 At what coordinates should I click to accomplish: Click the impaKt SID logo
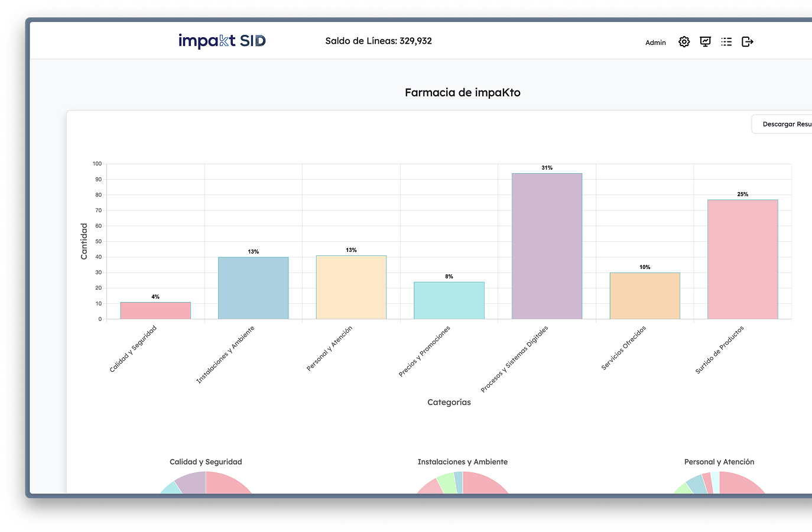coord(222,40)
